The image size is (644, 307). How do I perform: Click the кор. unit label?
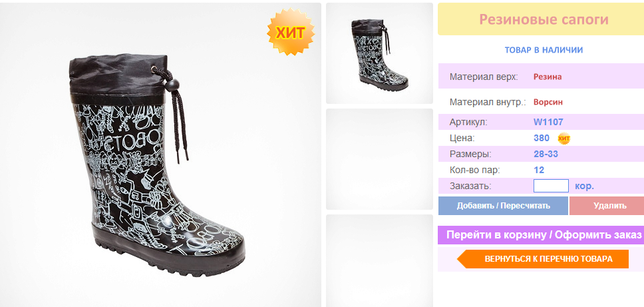[584, 186]
